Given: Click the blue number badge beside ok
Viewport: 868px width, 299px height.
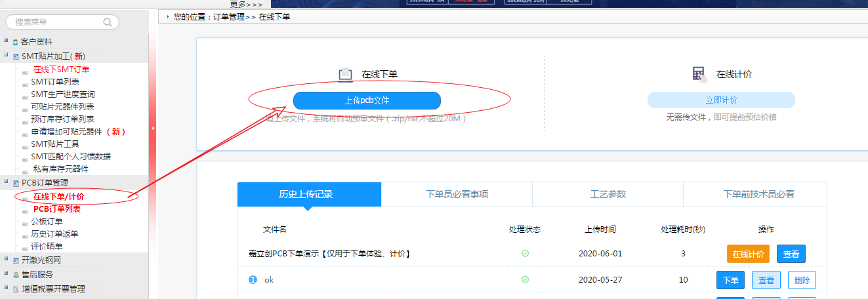Looking at the screenshot, I should [253, 280].
